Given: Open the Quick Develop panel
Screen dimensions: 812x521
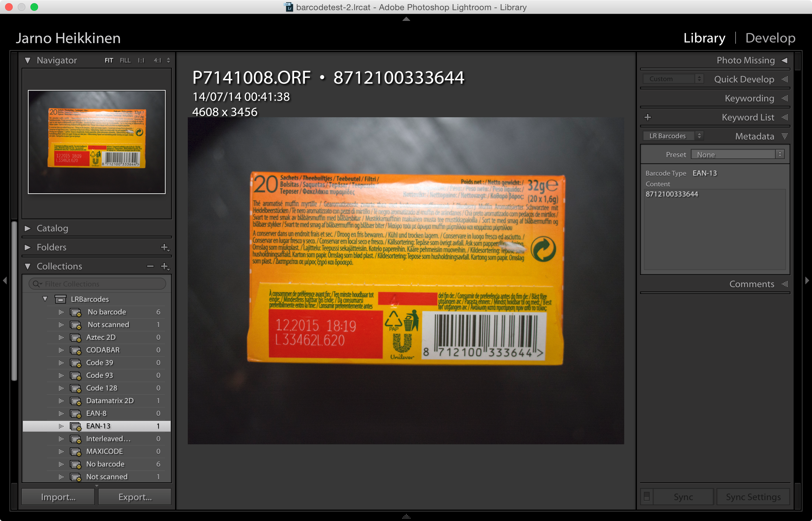Looking at the screenshot, I should pyautogui.click(x=744, y=80).
